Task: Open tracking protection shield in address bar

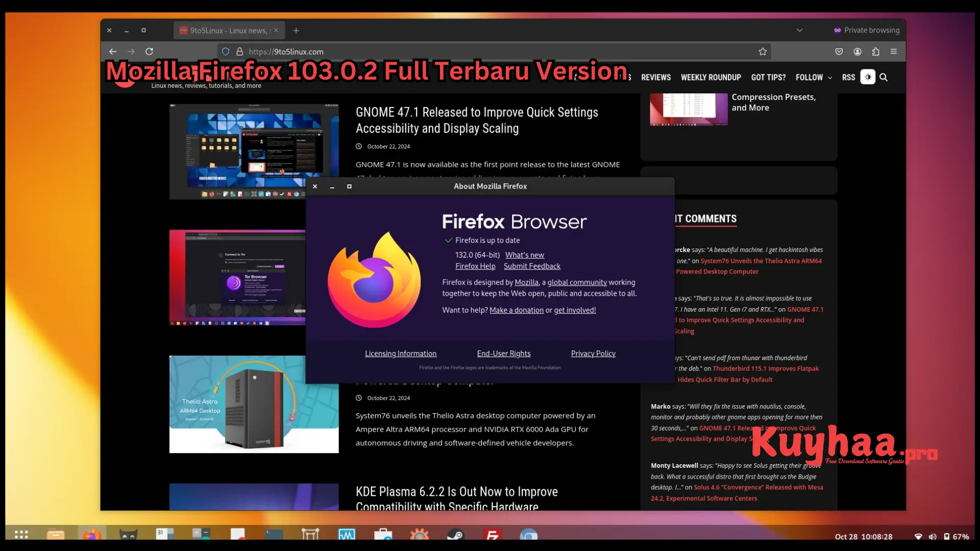Action: click(226, 52)
